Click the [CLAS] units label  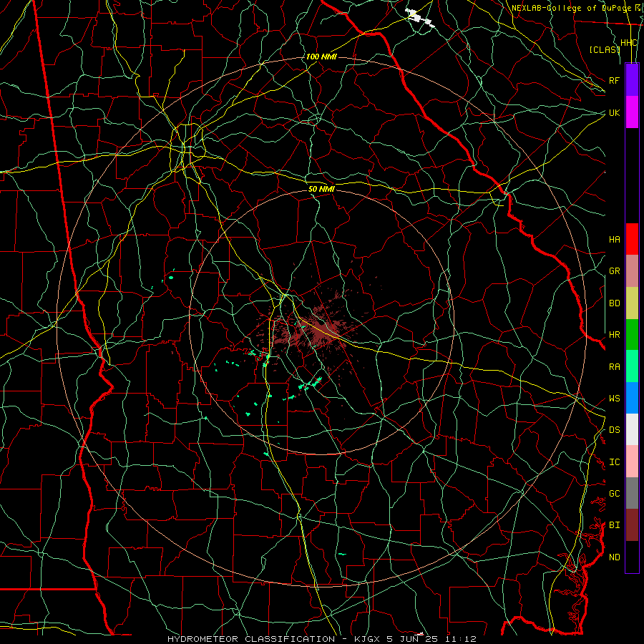604,49
